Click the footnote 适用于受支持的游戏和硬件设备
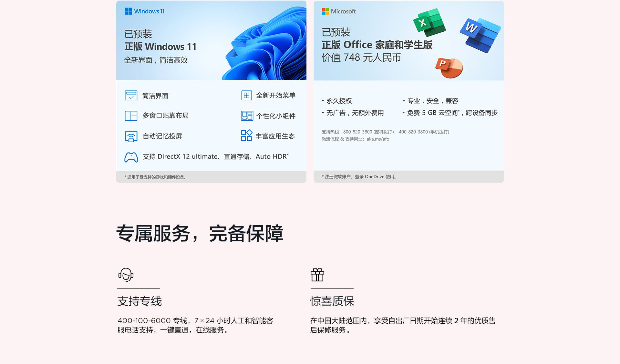The width and height of the screenshot is (620, 364). coord(155,177)
